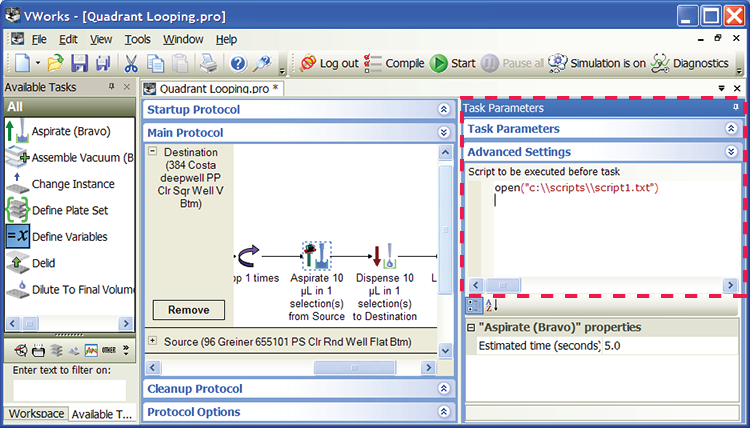This screenshot has width=750, height=428.
Task: Collapse the Advanced Settings section
Action: click(731, 152)
